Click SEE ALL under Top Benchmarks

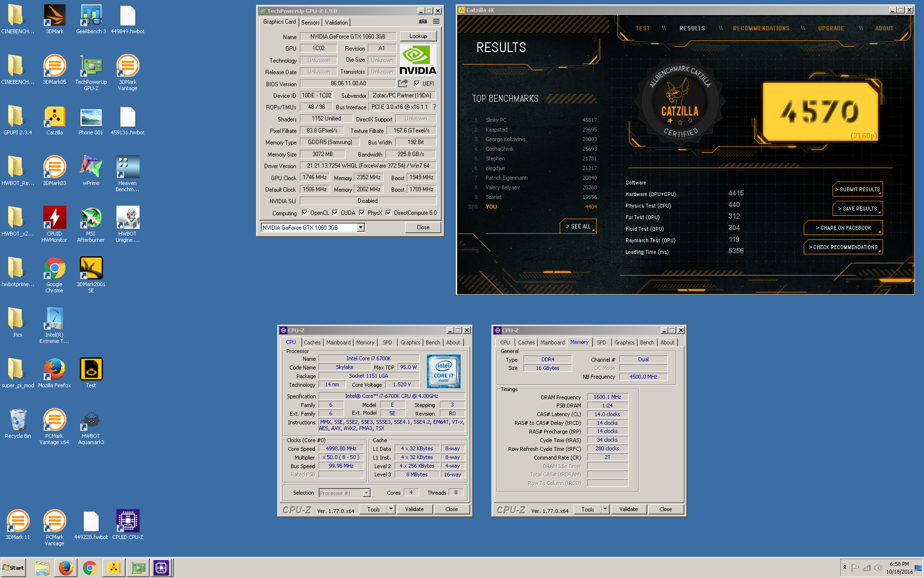coord(578,226)
